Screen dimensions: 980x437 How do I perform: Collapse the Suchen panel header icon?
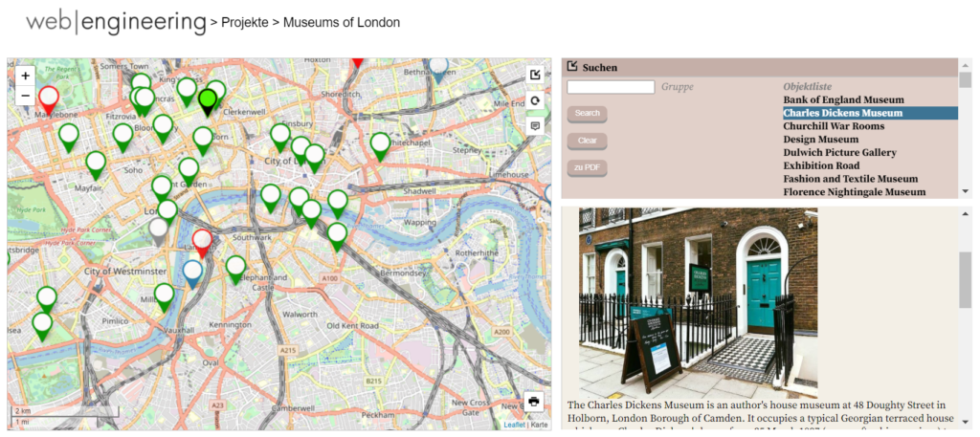pyautogui.click(x=572, y=67)
